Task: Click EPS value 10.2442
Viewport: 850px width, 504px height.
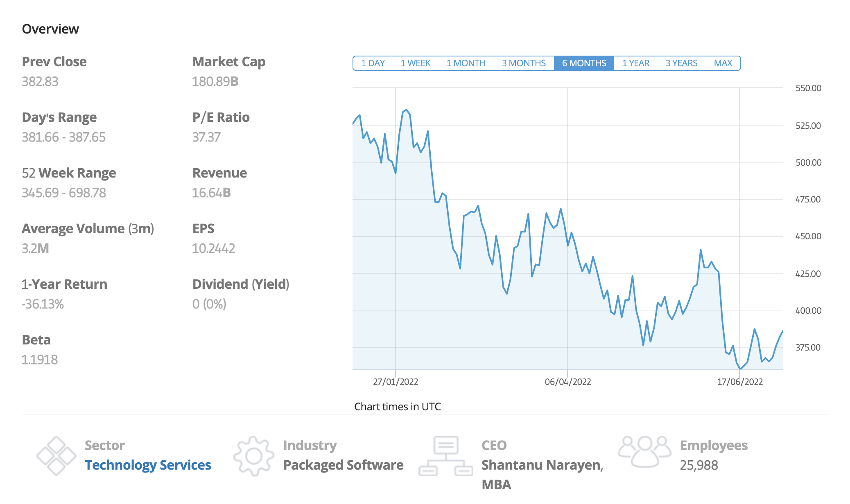Action: 214,249
